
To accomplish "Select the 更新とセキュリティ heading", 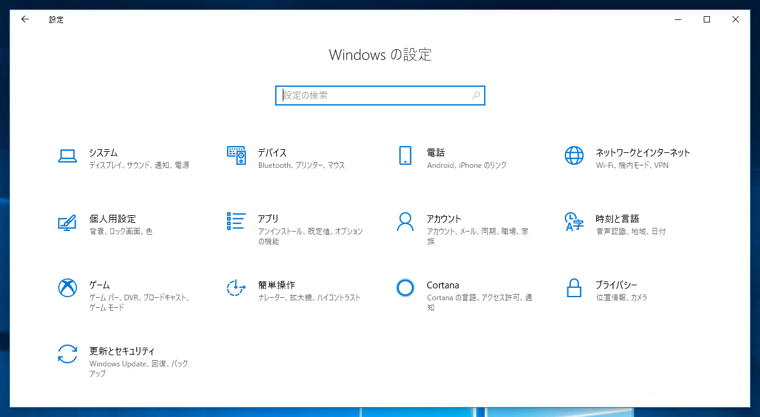I will [x=122, y=351].
